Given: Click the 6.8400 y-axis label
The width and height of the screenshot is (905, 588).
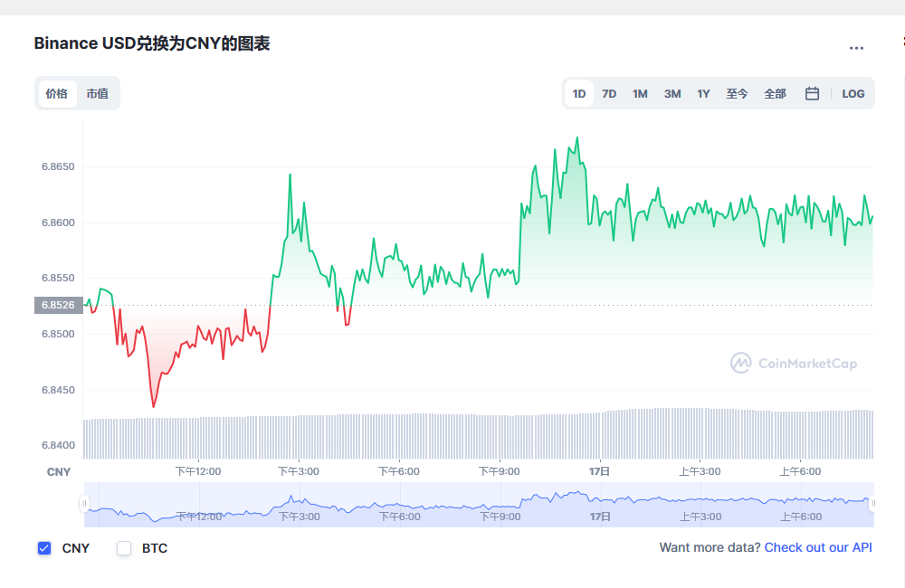Looking at the screenshot, I should tap(58, 445).
